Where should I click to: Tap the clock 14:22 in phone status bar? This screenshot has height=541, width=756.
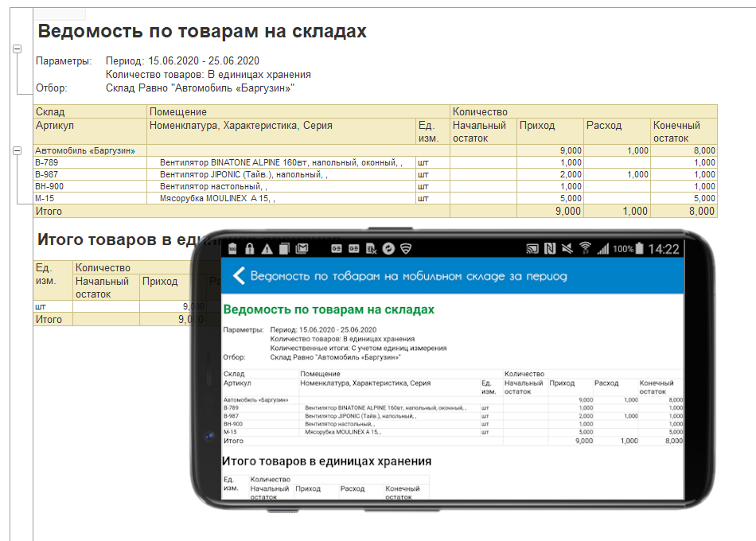(664, 249)
